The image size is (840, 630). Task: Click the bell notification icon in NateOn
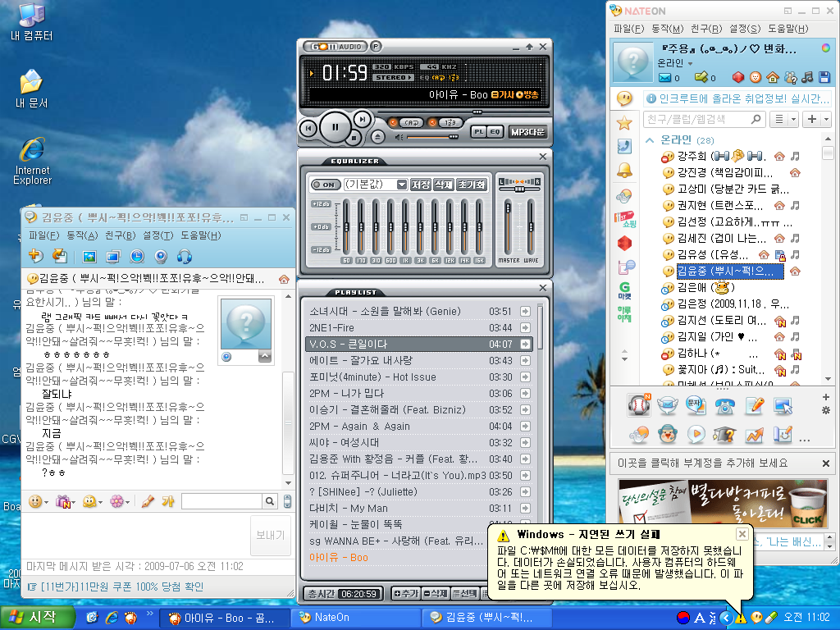tap(624, 170)
